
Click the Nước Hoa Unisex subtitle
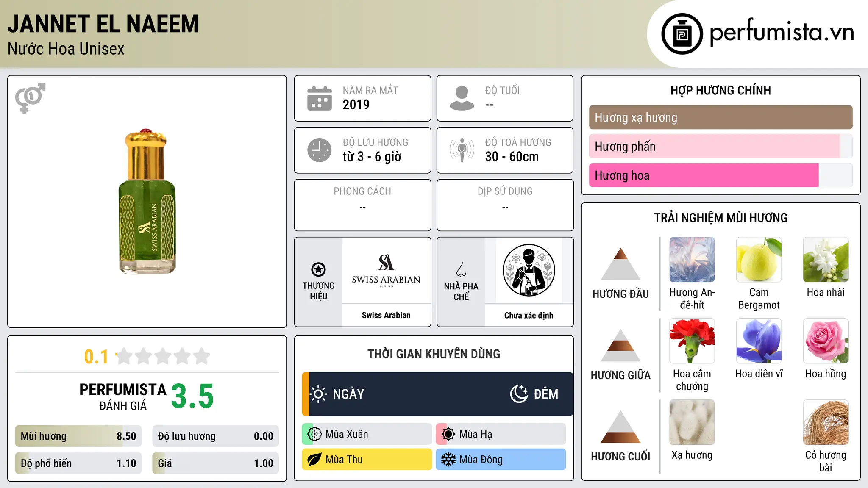pyautogui.click(x=66, y=49)
